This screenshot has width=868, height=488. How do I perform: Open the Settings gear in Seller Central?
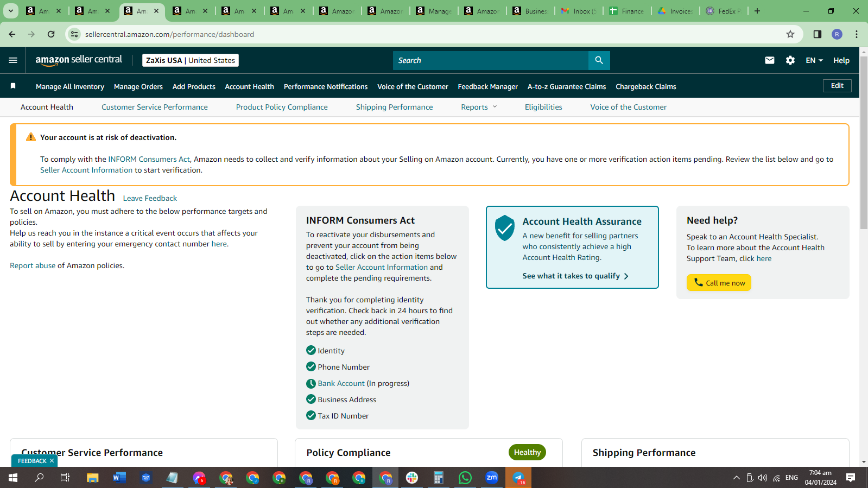pos(790,60)
